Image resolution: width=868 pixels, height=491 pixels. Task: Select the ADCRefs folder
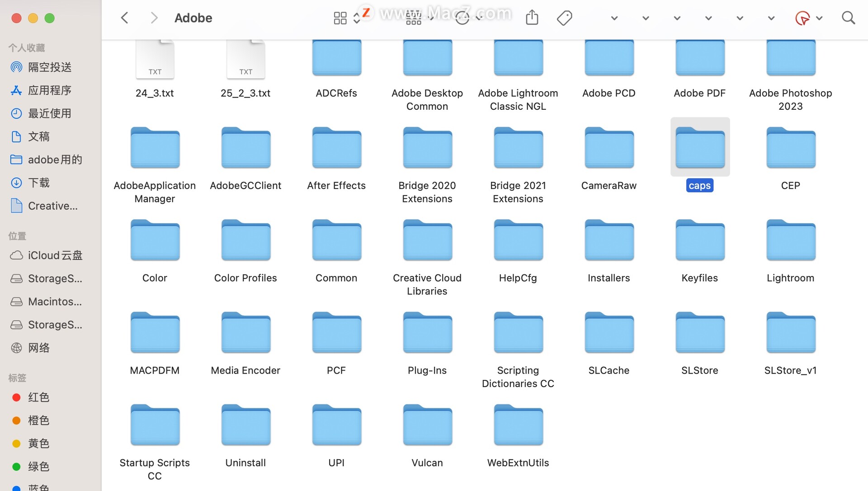(x=336, y=58)
